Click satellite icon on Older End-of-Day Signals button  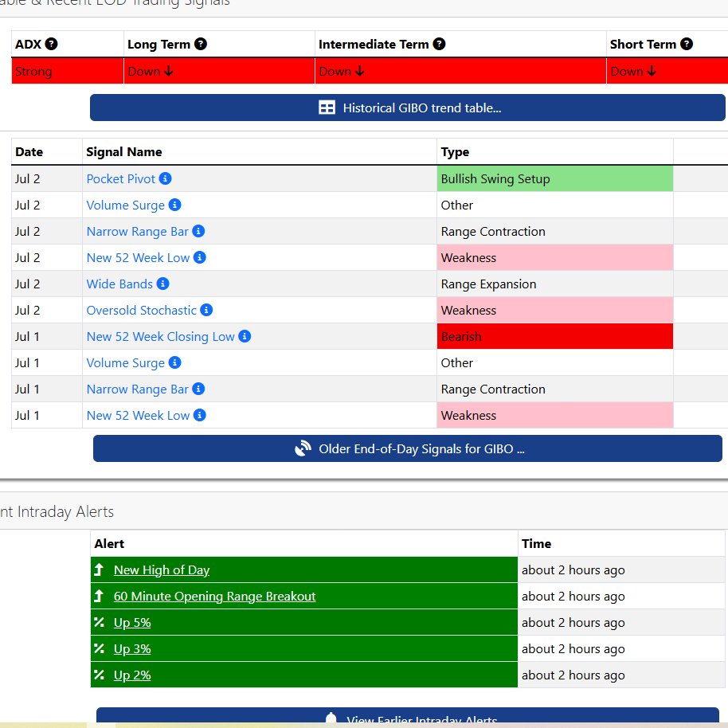(x=303, y=448)
